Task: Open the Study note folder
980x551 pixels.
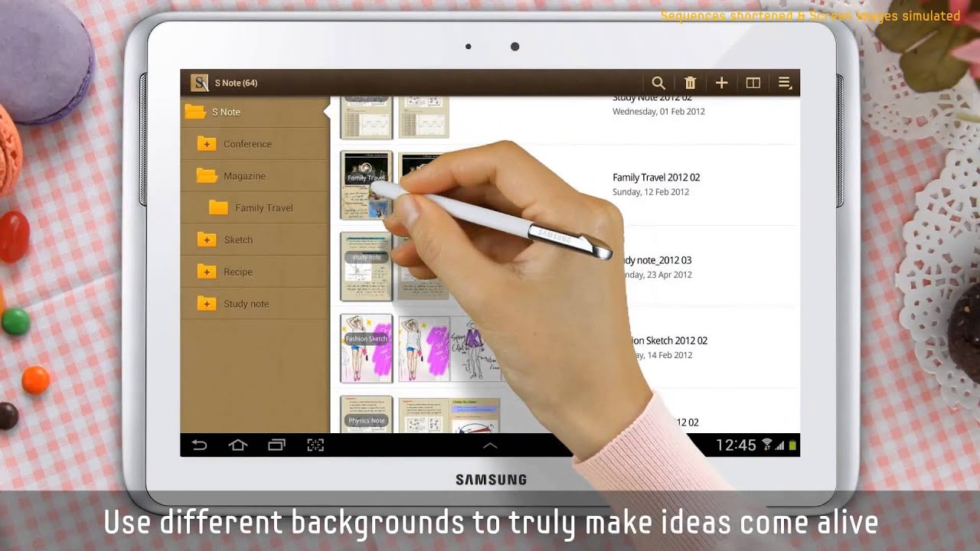Action: click(x=246, y=304)
